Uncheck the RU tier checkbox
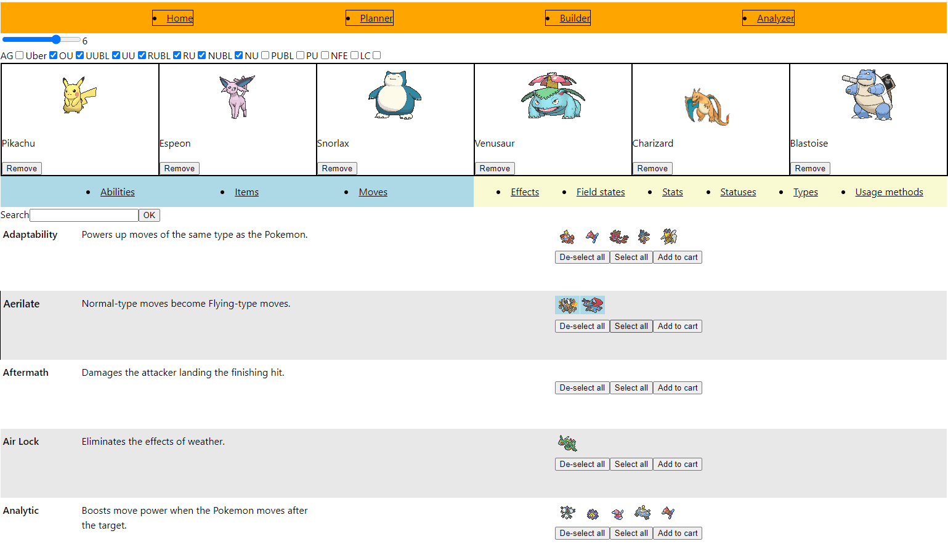Screen dimensions: 948x560 point(201,55)
